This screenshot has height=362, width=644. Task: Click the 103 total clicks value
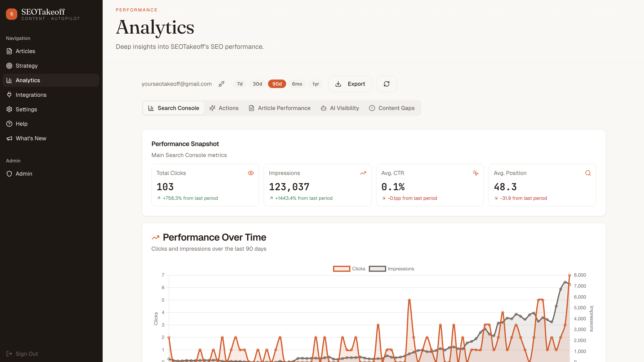point(165,187)
